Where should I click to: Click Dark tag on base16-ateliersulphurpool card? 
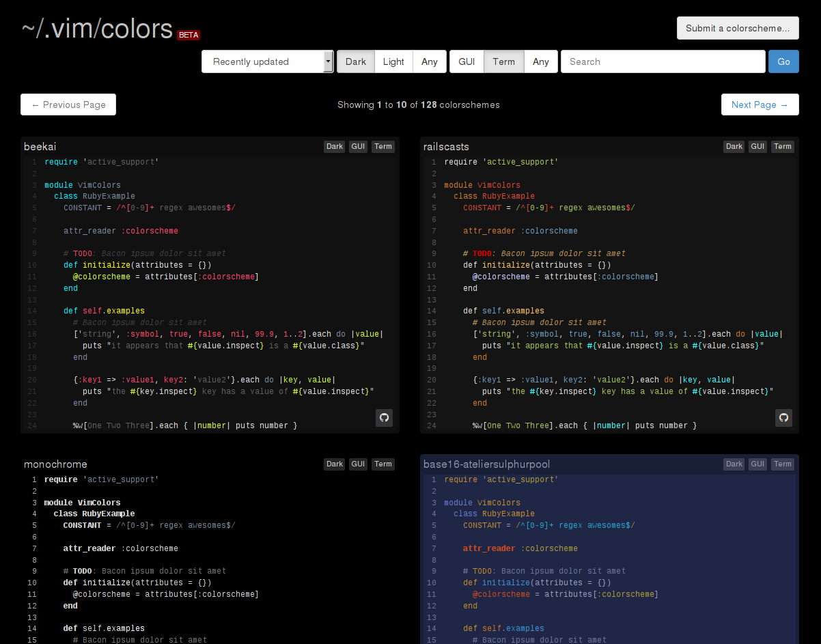[734, 464]
